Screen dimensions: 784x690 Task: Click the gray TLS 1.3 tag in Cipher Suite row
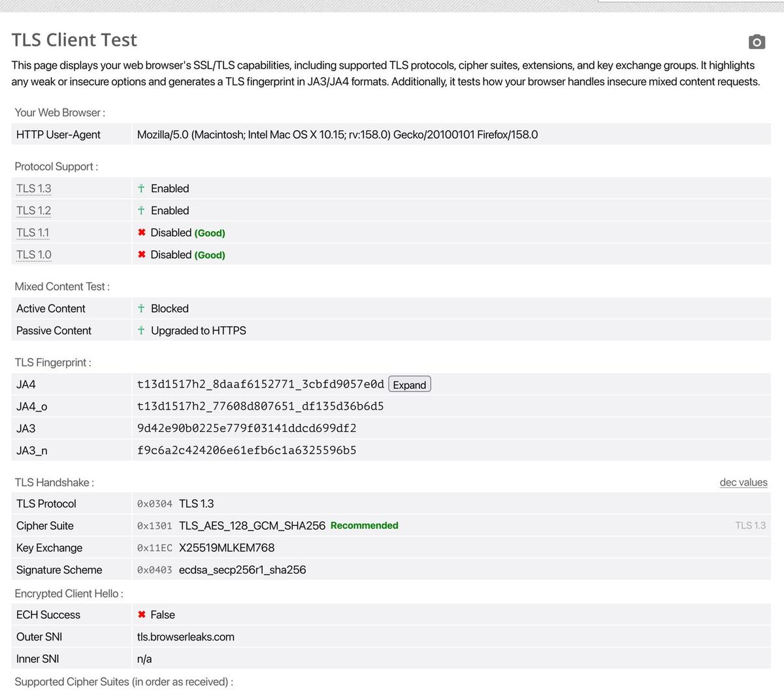(x=751, y=525)
